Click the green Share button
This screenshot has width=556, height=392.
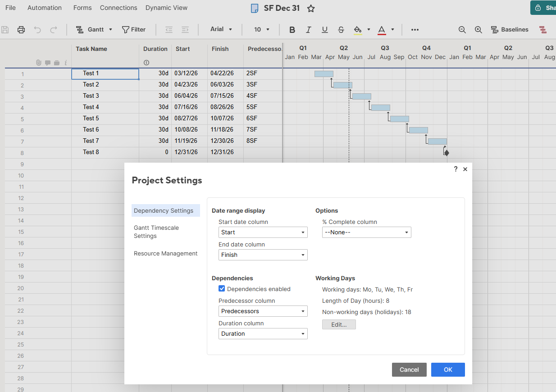pos(543,8)
